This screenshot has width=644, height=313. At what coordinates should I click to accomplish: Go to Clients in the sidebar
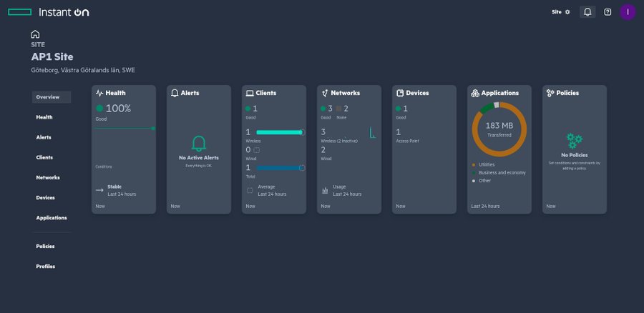pos(44,157)
